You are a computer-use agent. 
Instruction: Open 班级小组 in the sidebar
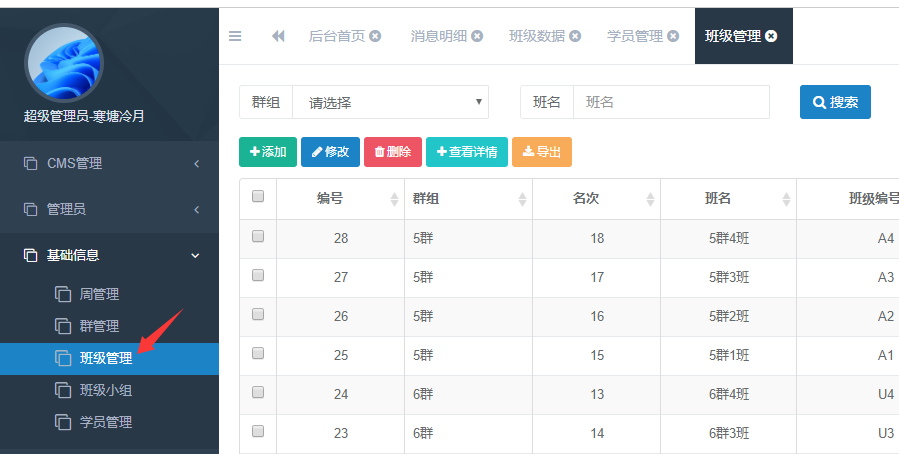pyautogui.click(x=106, y=390)
